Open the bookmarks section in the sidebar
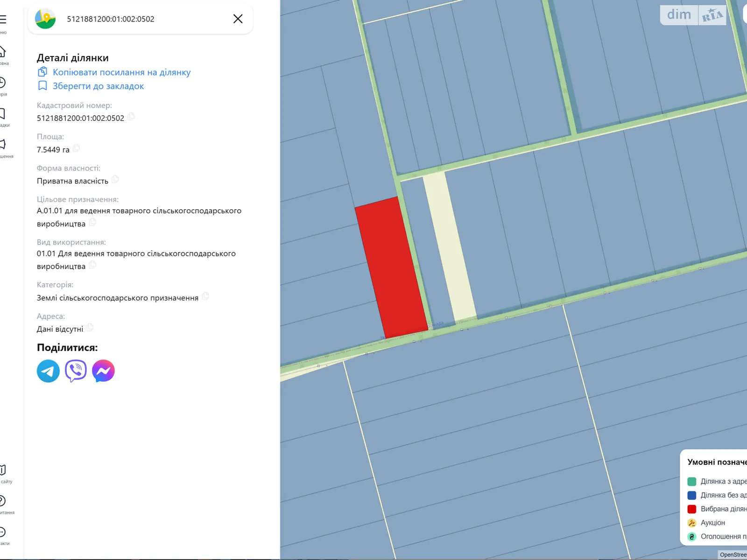 3,113
